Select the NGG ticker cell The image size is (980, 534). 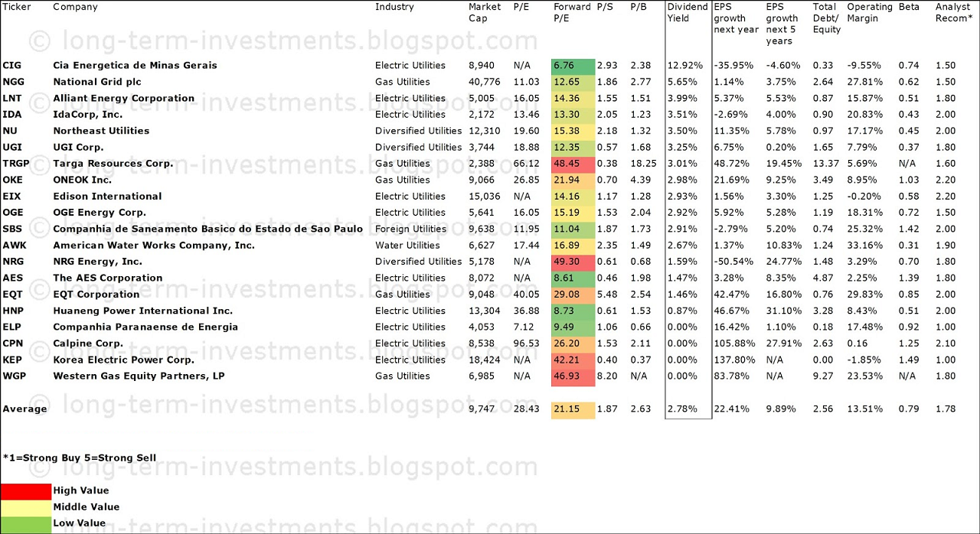(x=13, y=82)
